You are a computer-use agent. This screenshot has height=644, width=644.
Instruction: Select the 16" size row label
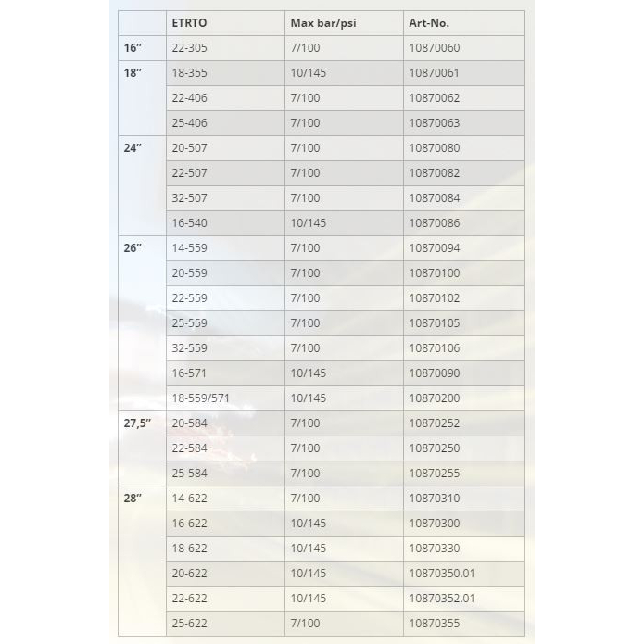pyautogui.click(x=133, y=48)
